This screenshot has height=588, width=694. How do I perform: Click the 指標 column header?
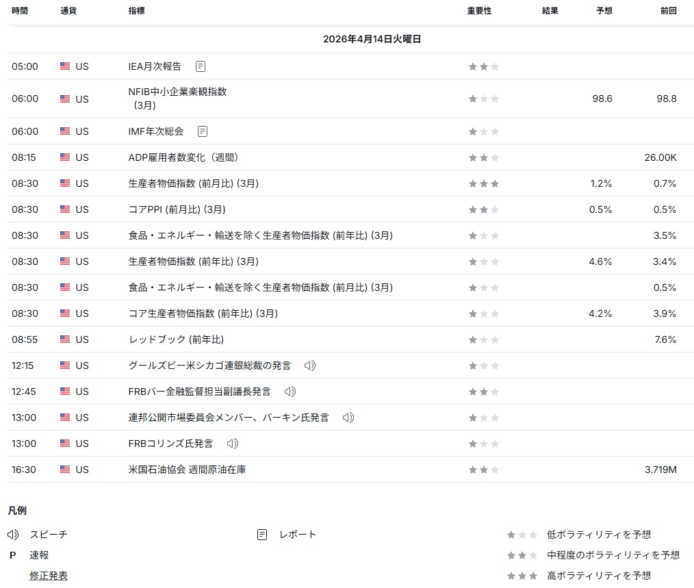pos(136,11)
